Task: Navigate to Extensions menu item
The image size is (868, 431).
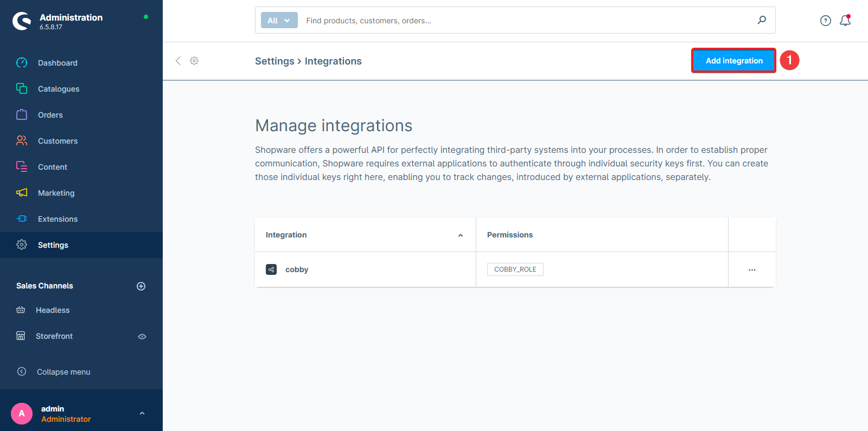Action: coord(58,219)
